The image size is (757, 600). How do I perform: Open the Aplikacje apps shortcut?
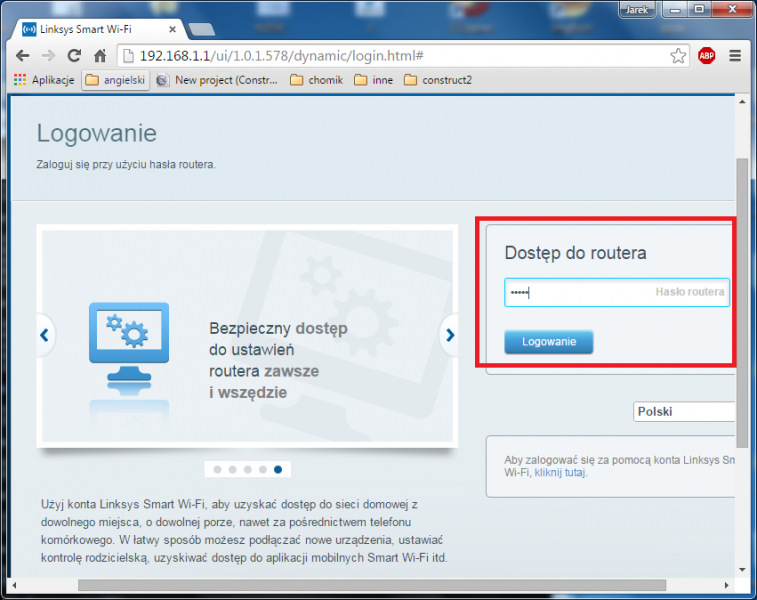(x=44, y=80)
